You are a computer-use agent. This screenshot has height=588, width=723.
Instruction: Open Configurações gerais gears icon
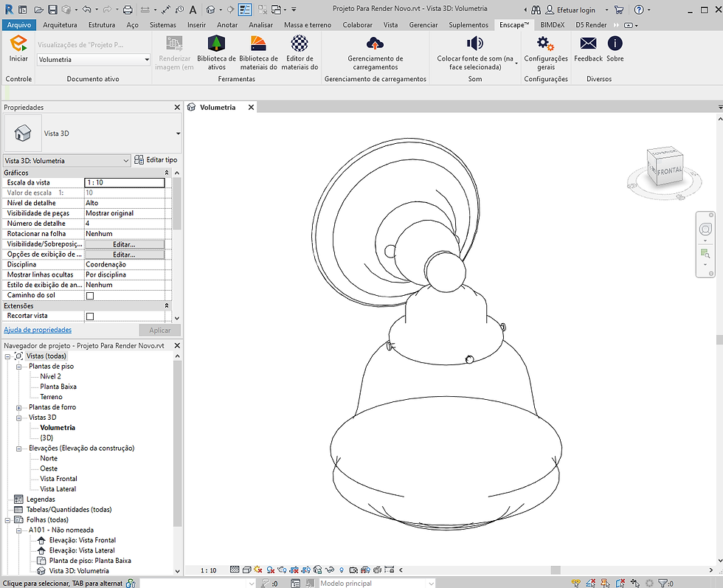click(545, 44)
